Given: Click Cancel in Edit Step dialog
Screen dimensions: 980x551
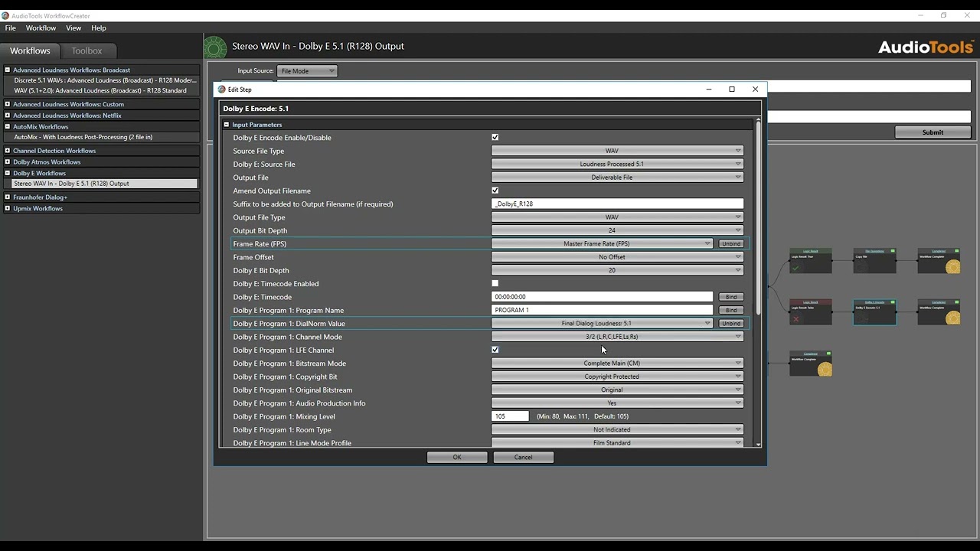Looking at the screenshot, I should click(x=523, y=457).
